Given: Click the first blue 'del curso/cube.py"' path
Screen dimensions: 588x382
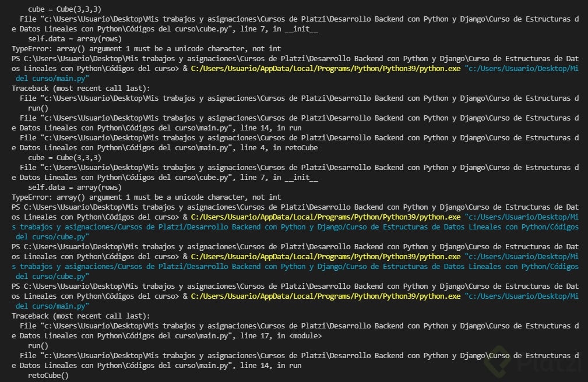Looking at the screenshot, I should pyautogui.click(x=52, y=237).
